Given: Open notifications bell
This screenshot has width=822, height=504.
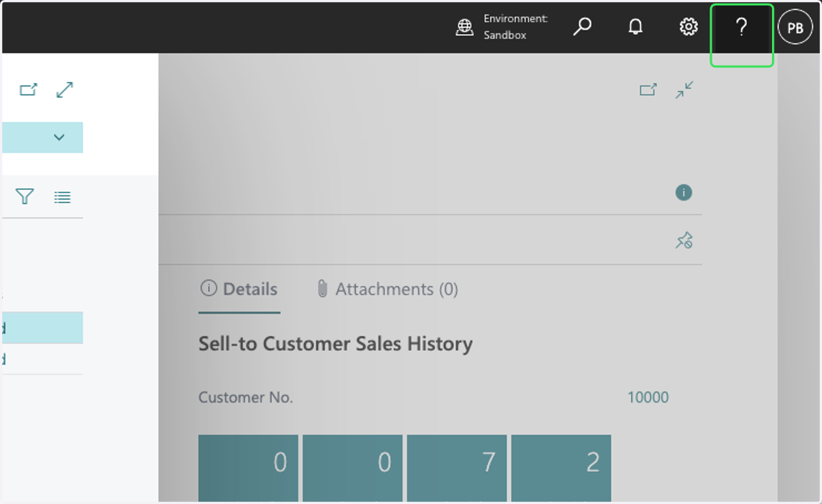Looking at the screenshot, I should 636,27.
